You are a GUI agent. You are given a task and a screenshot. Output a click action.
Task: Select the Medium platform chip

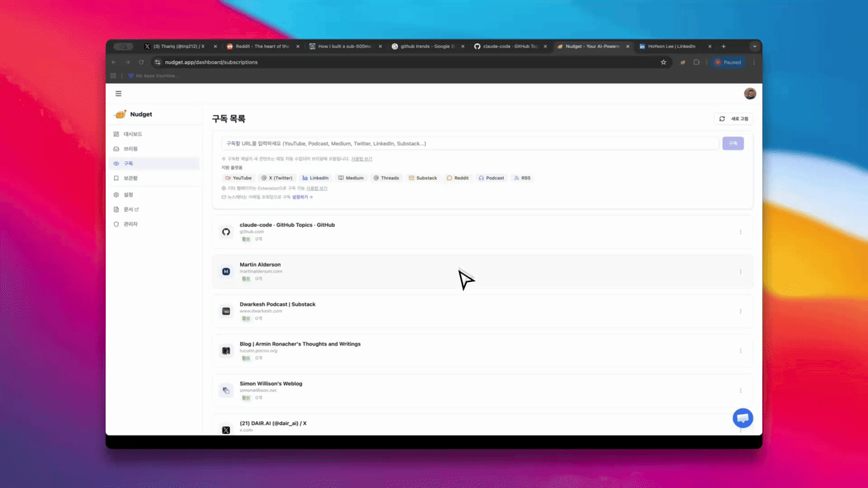351,178
